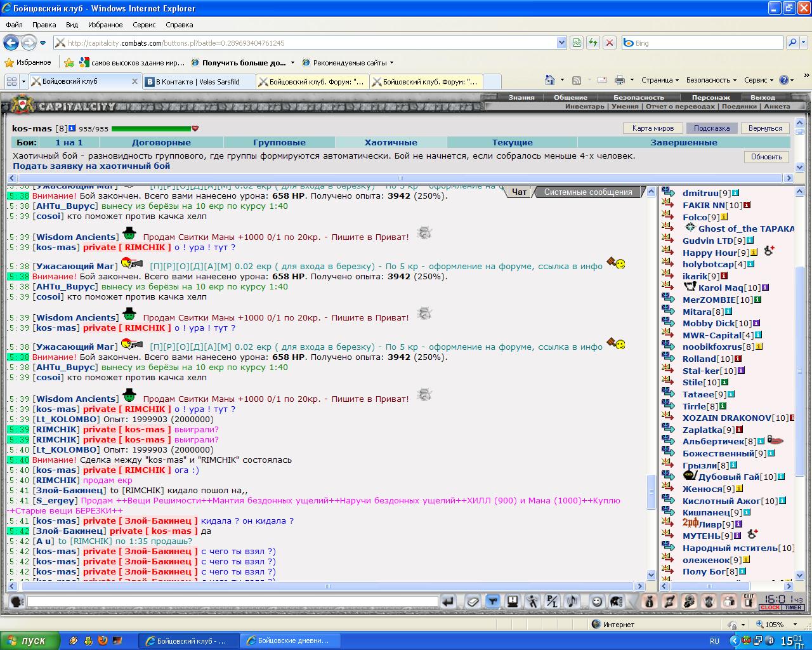
Task: Select player name noobikfoxrus in user list
Action: 712,347
